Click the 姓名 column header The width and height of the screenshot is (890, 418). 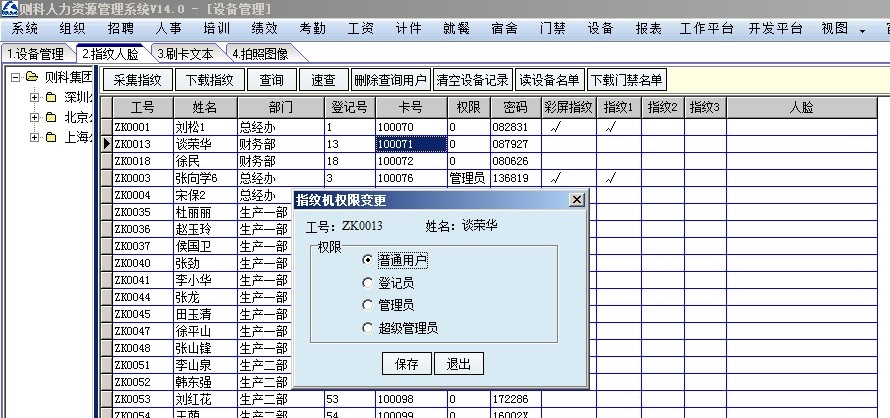point(205,107)
